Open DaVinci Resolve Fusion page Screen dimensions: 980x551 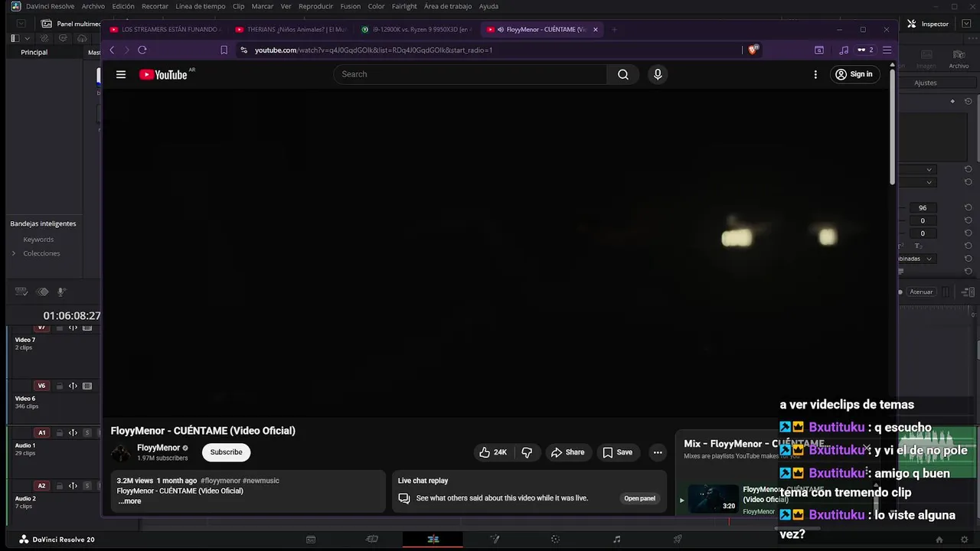tap(495, 540)
